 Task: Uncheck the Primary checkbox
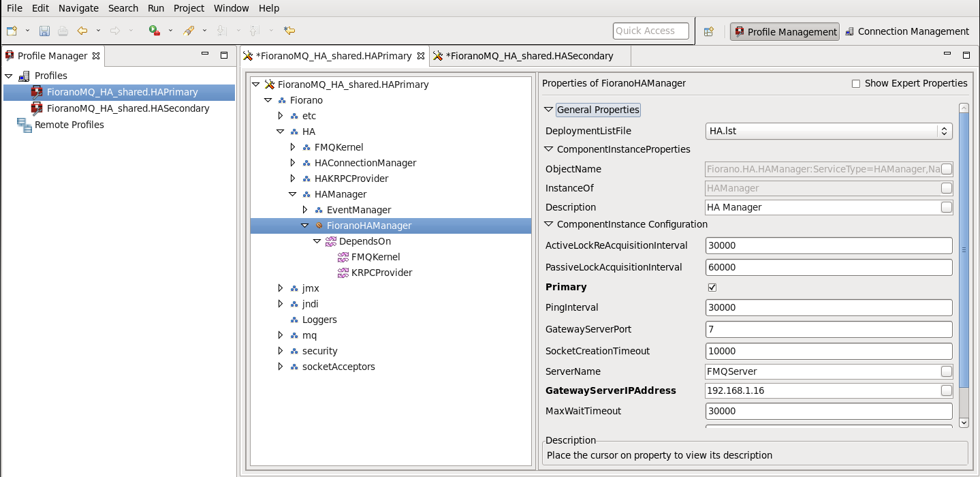click(712, 288)
